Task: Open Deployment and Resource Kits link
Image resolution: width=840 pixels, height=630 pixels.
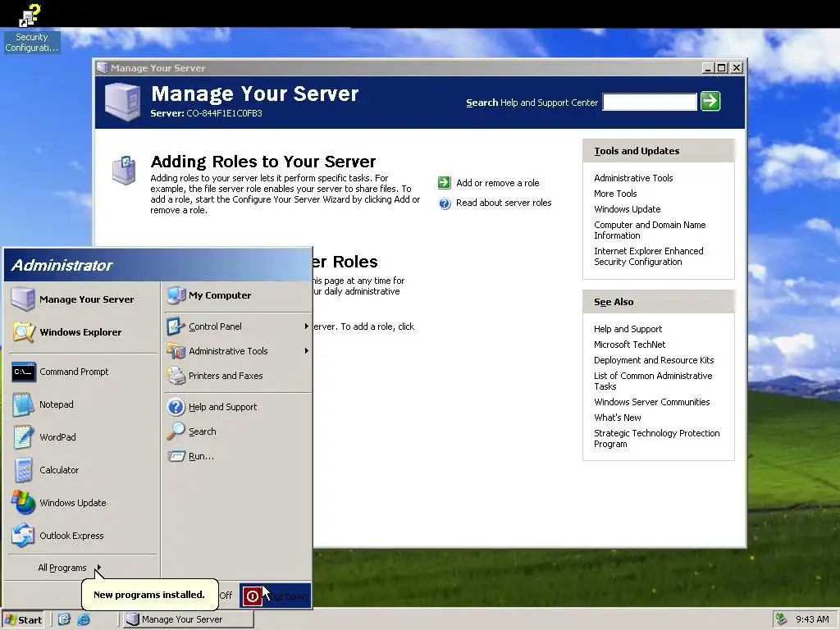Action: (x=654, y=360)
